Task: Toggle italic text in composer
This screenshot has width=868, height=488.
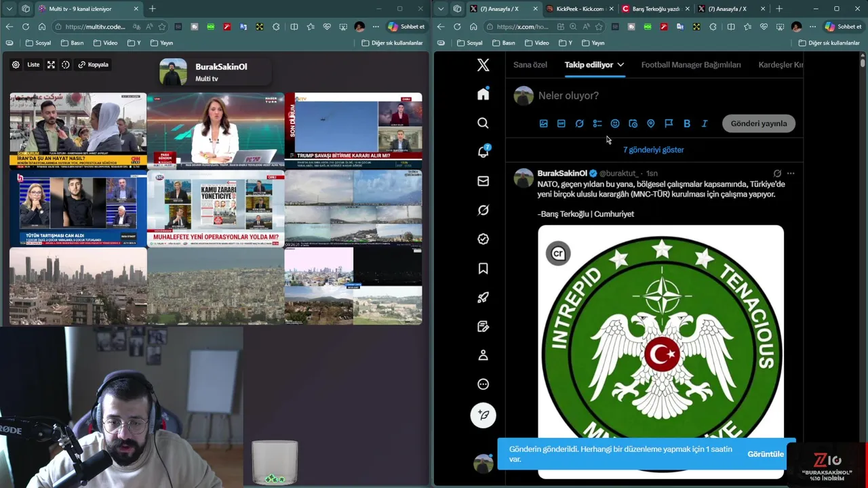Action: (705, 123)
